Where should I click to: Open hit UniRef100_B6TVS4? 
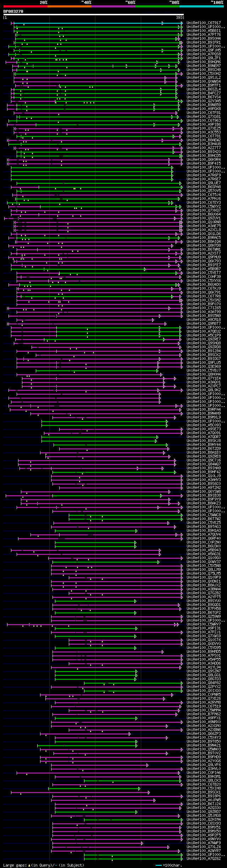204,97
